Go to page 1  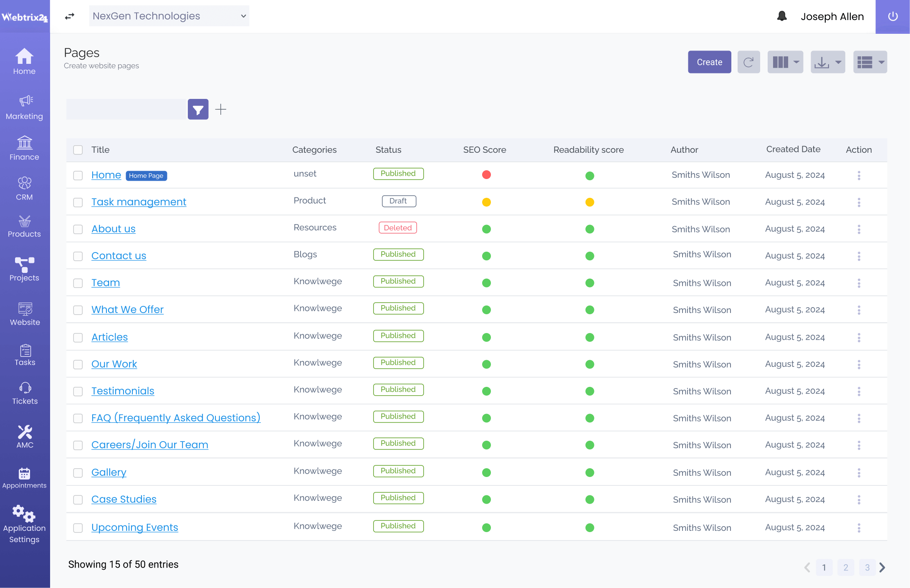tap(824, 568)
